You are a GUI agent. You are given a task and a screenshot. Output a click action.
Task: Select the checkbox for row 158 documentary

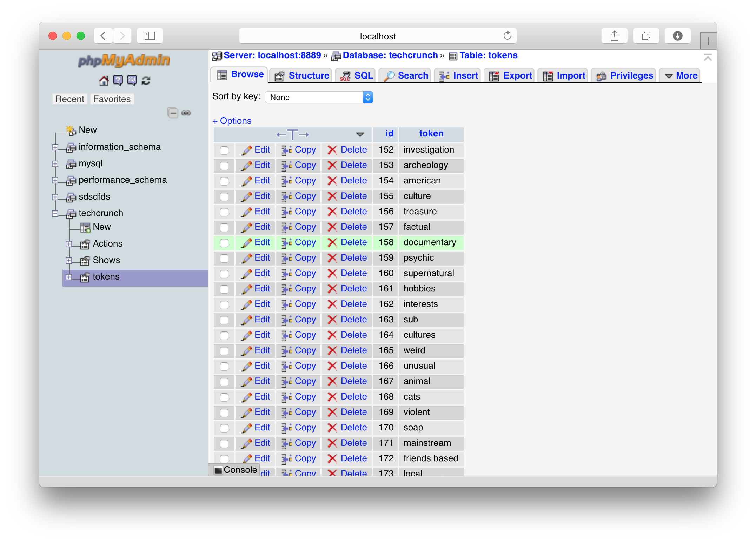[224, 243]
